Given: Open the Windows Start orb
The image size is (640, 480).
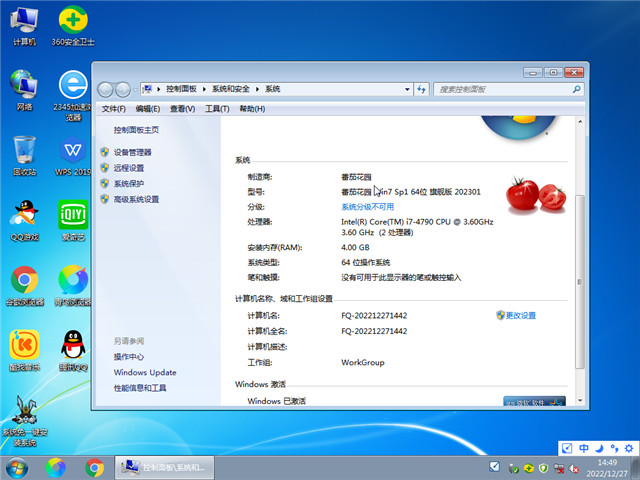Looking at the screenshot, I should (17, 468).
